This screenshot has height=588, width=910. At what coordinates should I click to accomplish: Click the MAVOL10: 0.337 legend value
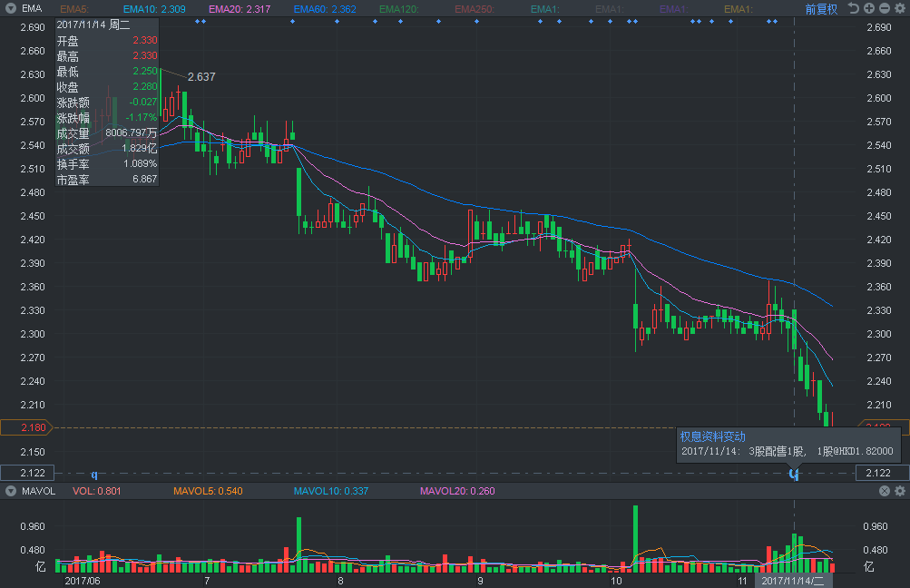coord(331,491)
